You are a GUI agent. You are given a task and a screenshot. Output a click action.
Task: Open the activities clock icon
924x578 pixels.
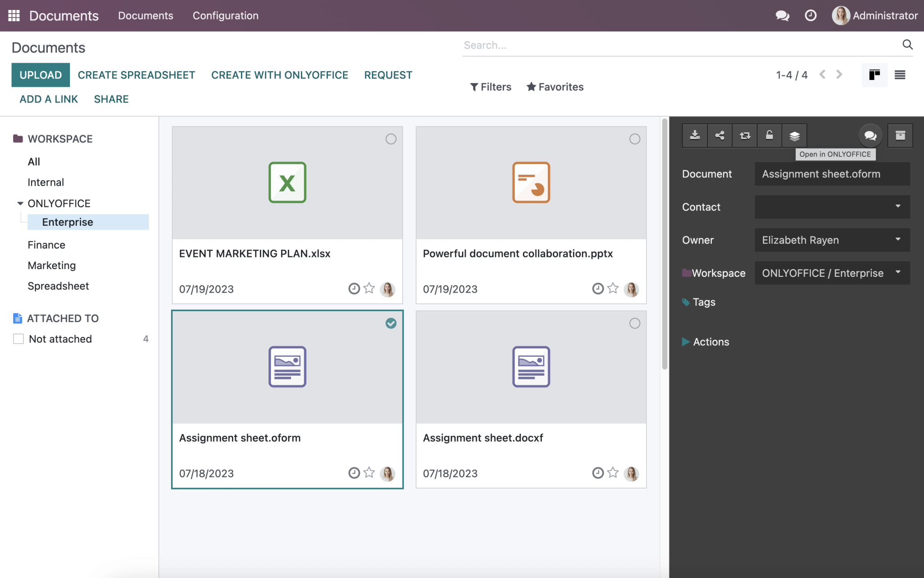click(811, 15)
